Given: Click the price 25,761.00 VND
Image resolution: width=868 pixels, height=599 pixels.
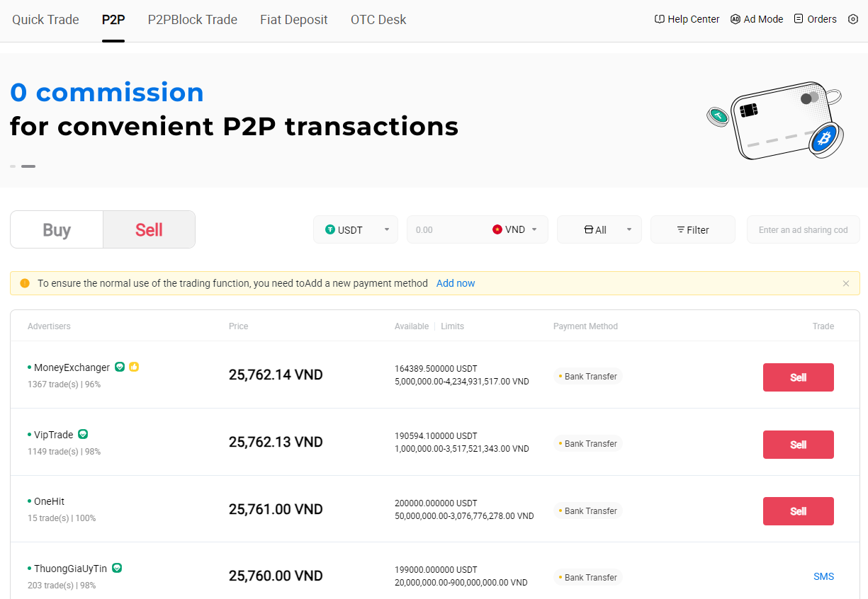Looking at the screenshot, I should click(276, 509).
